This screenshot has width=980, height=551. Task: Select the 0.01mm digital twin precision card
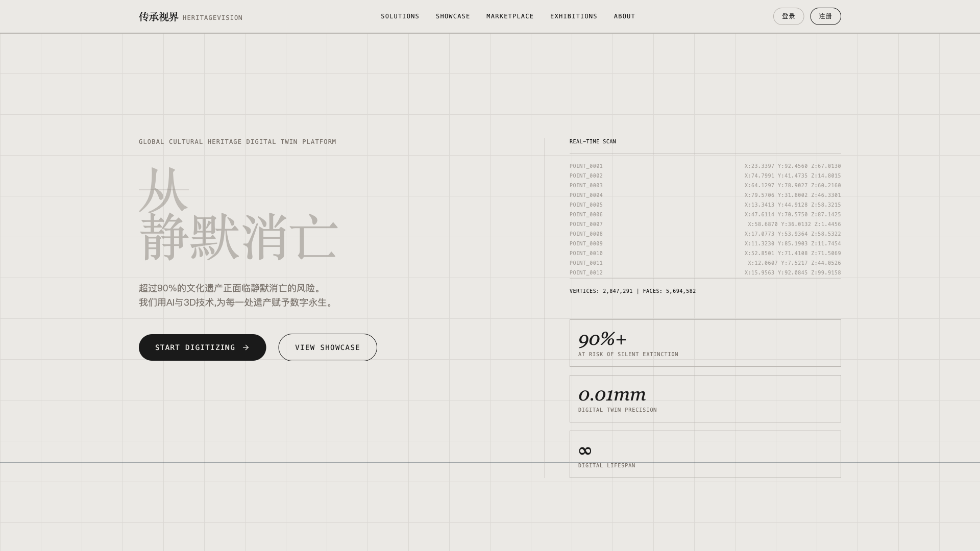click(x=705, y=398)
